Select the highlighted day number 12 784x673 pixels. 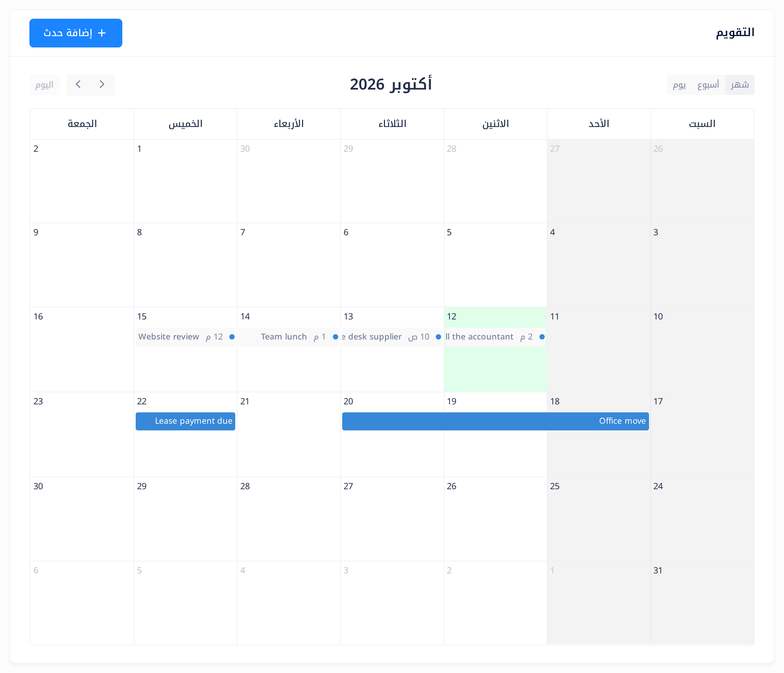point(451,316)
